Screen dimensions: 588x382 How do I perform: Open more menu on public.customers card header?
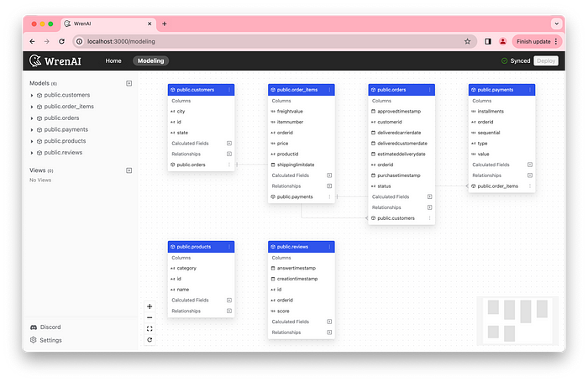point(229,90)
